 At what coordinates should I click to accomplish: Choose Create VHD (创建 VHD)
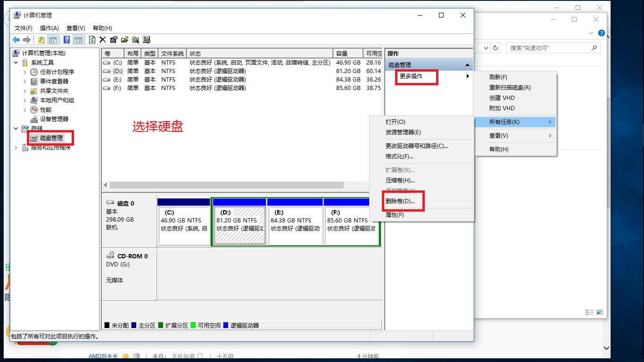click(x=515, y=98)
